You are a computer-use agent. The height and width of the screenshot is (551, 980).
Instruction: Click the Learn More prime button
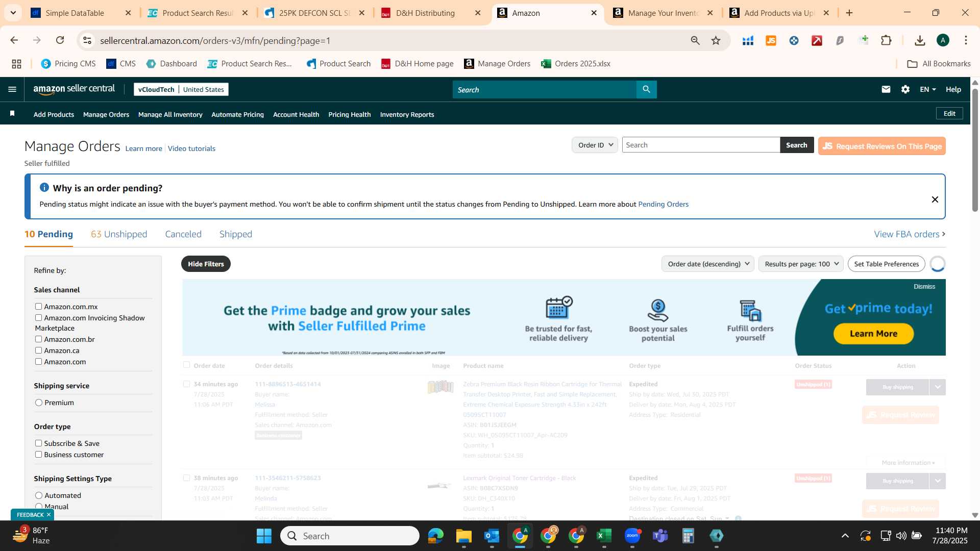pos(873,334)
